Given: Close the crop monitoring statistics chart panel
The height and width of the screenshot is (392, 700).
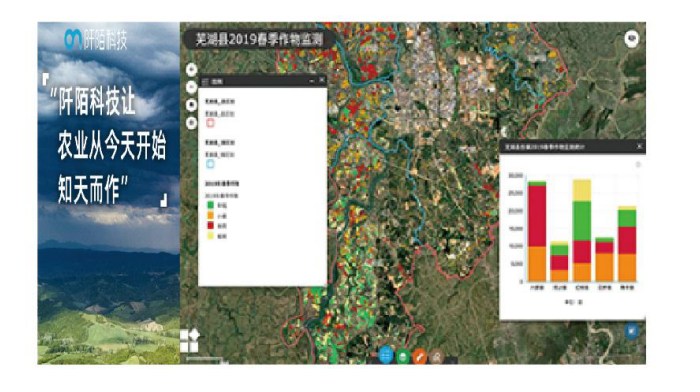Looking at the screenshot, I should 639,146.
